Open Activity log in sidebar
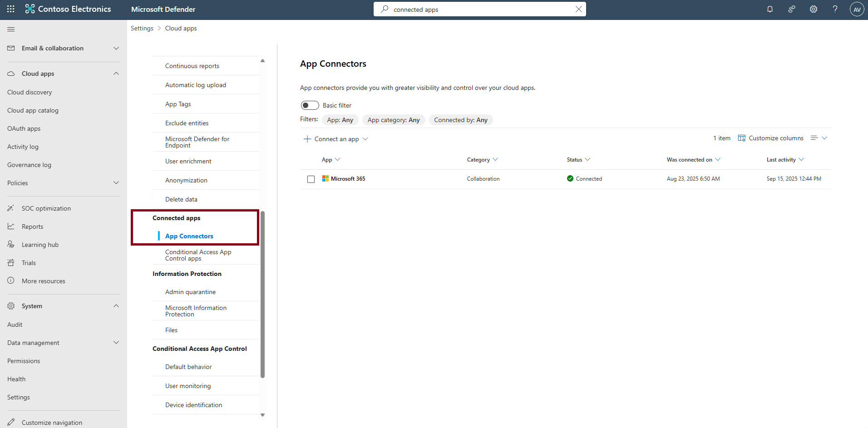Viewport: 868px width, 428px height. 23,147
